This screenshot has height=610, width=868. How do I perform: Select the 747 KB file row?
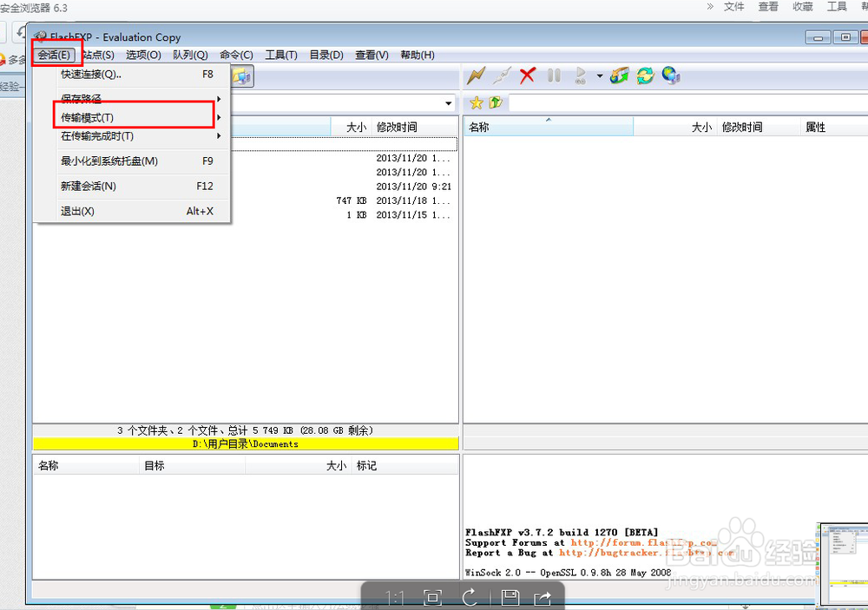pos(246,200)
